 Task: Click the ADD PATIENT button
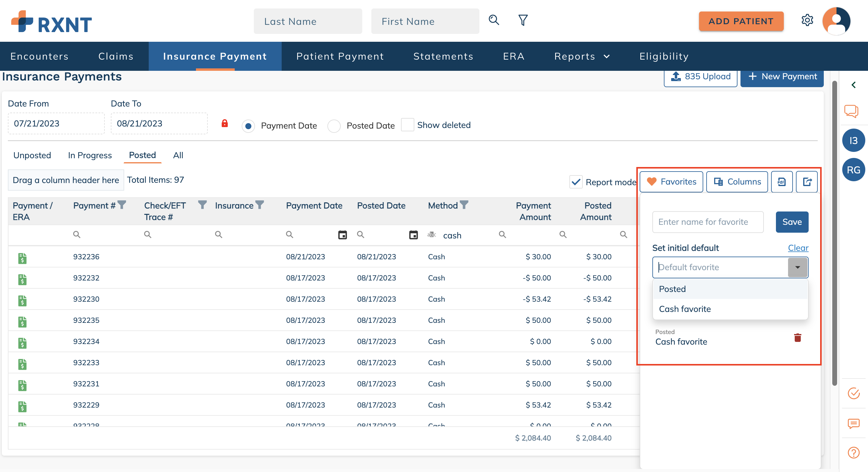click(x=741, y=21)
